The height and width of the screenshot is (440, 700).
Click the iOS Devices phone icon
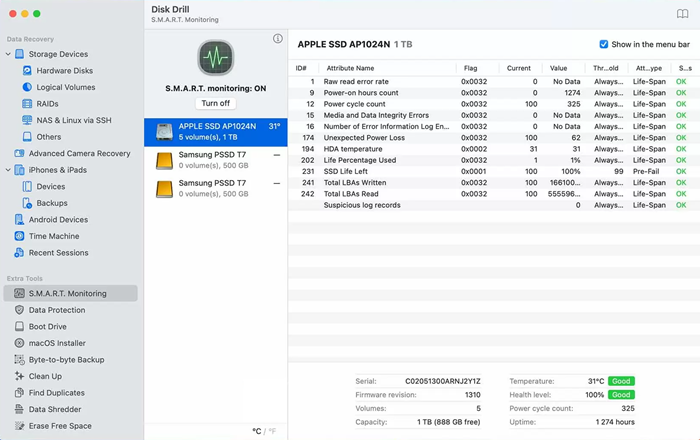point(27,186)
